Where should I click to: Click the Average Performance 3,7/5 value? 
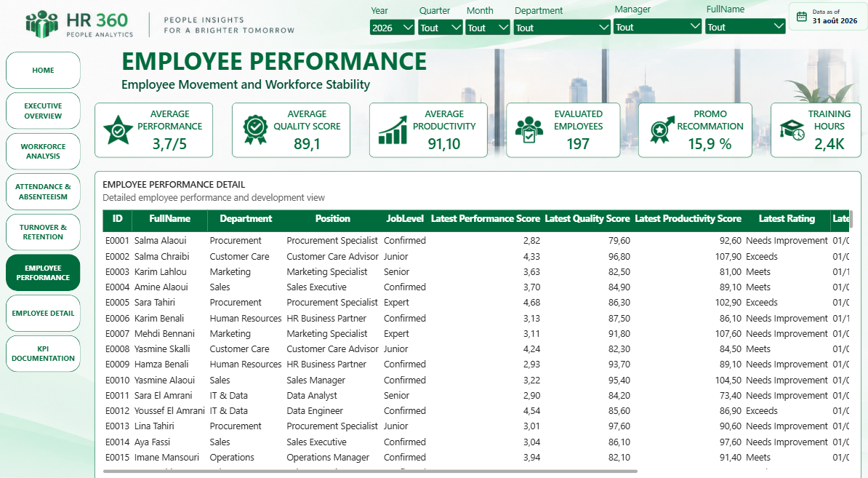pos(169,144)
